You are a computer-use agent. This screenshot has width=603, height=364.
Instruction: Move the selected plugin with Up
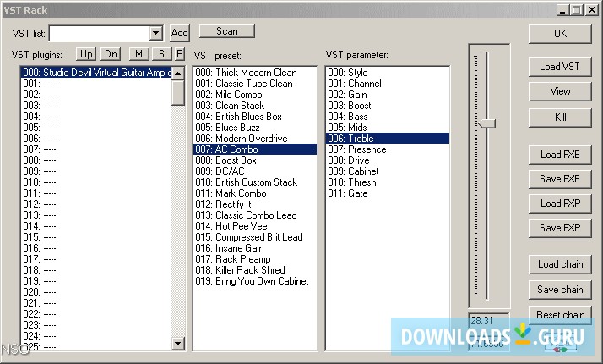click(x=86, y=54)
